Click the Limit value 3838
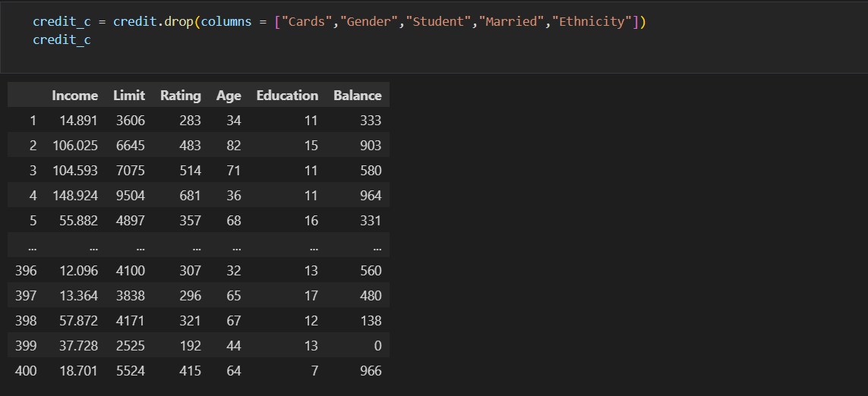This screenshot has width=868, height=396. [131, 295]
